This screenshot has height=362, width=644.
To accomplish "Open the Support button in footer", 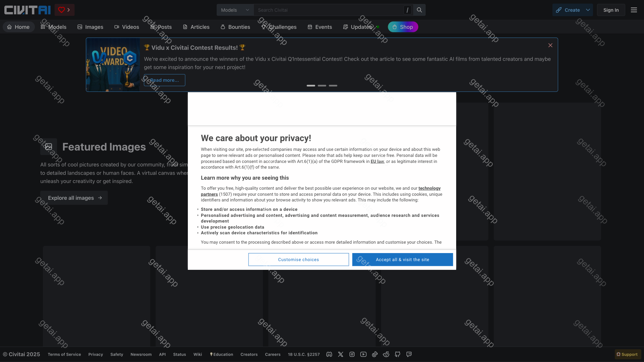I will click(628, 354).
